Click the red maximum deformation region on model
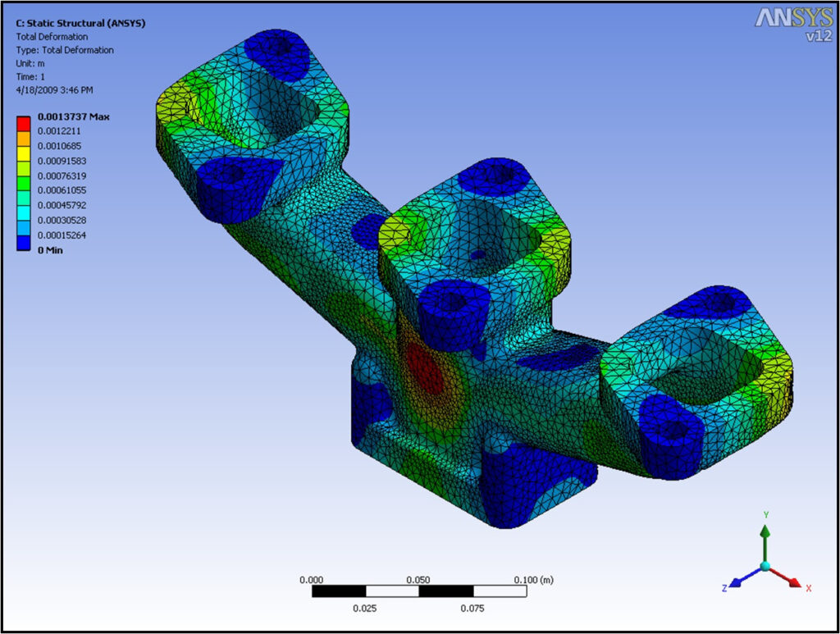Image resolution: width=840 pixels, height=634 pixels. (425, 368)
